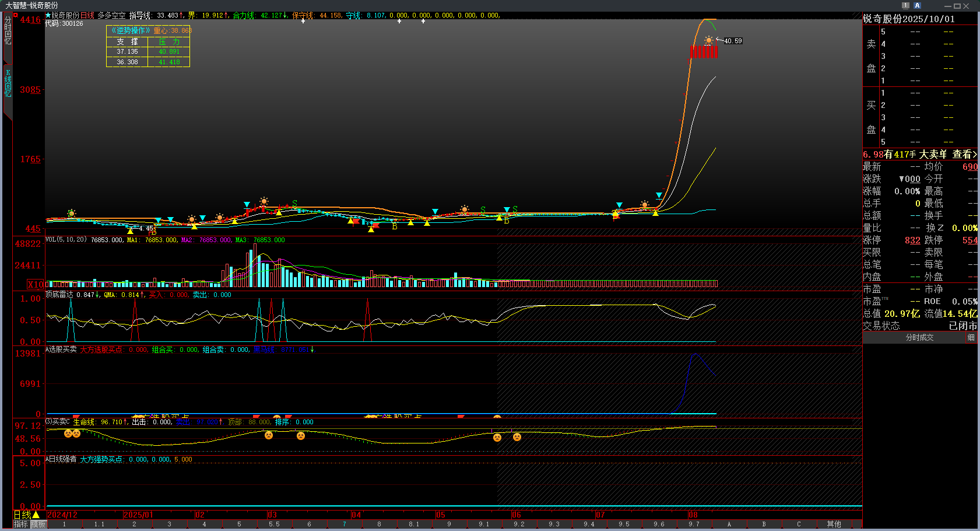Click the 06 month marker on timeline

point(517,515)
